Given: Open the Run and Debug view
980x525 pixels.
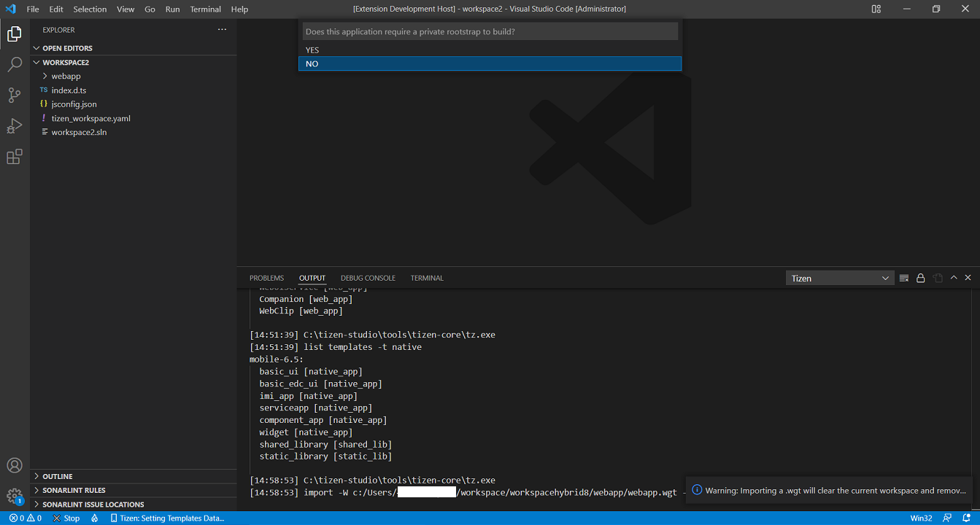Looking at the screenshot, I should tap(15, 126).
